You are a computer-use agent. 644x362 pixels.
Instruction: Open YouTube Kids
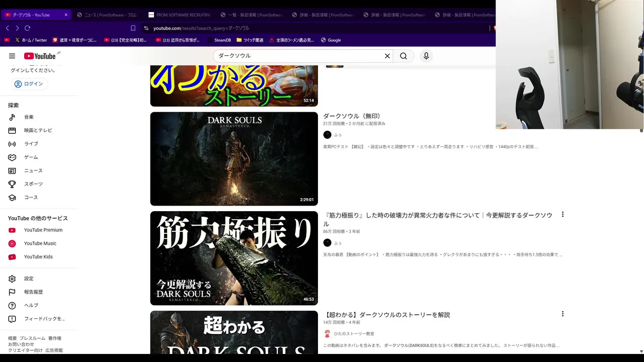tap(39, 257)
